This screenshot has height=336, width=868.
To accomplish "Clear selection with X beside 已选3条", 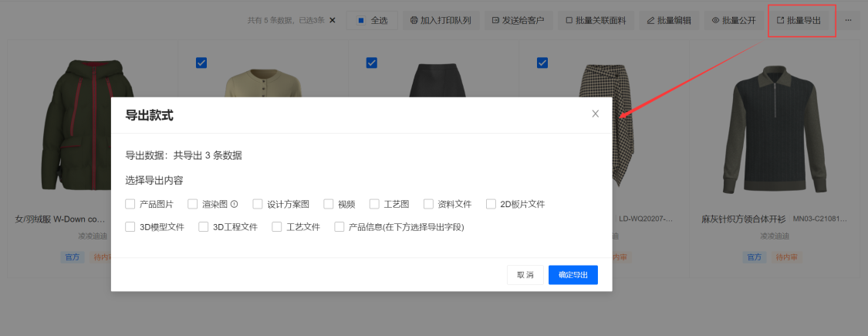I will point(333,20).
